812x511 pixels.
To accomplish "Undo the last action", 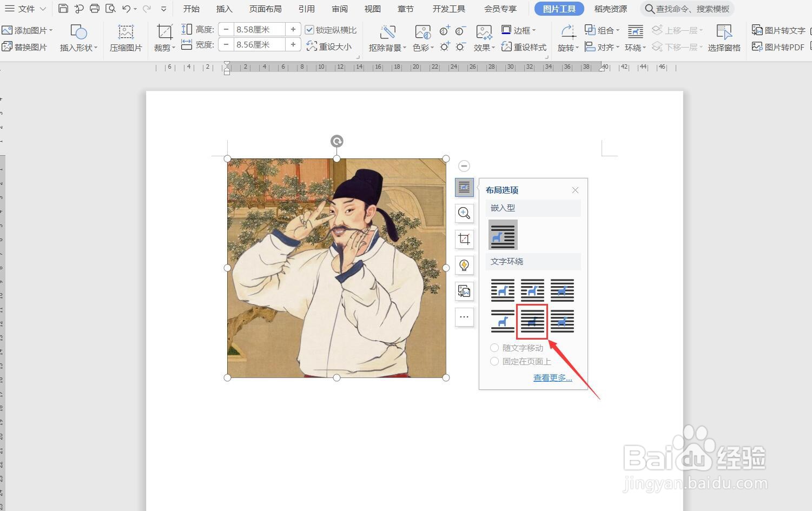I will click(x=126, y=9).
